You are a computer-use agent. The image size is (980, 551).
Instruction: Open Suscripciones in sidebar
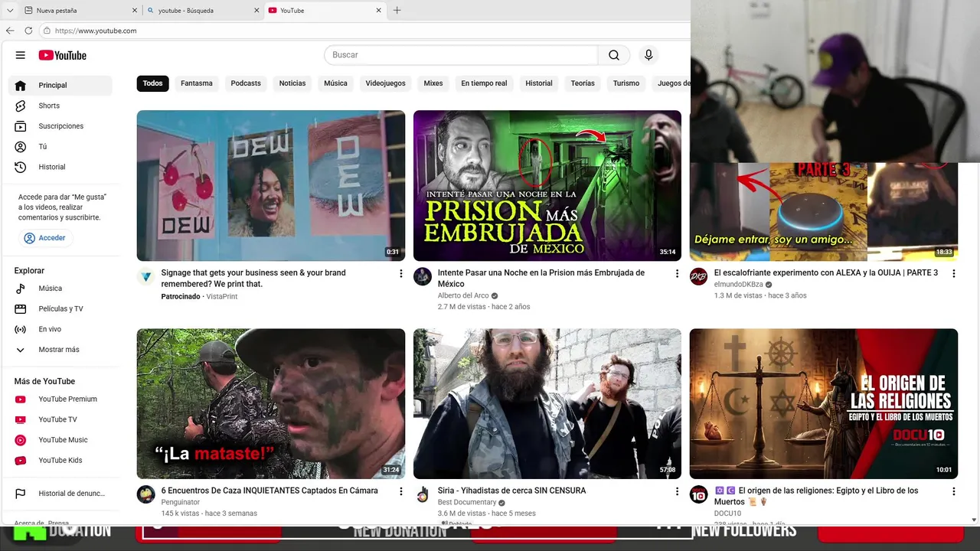61,126
